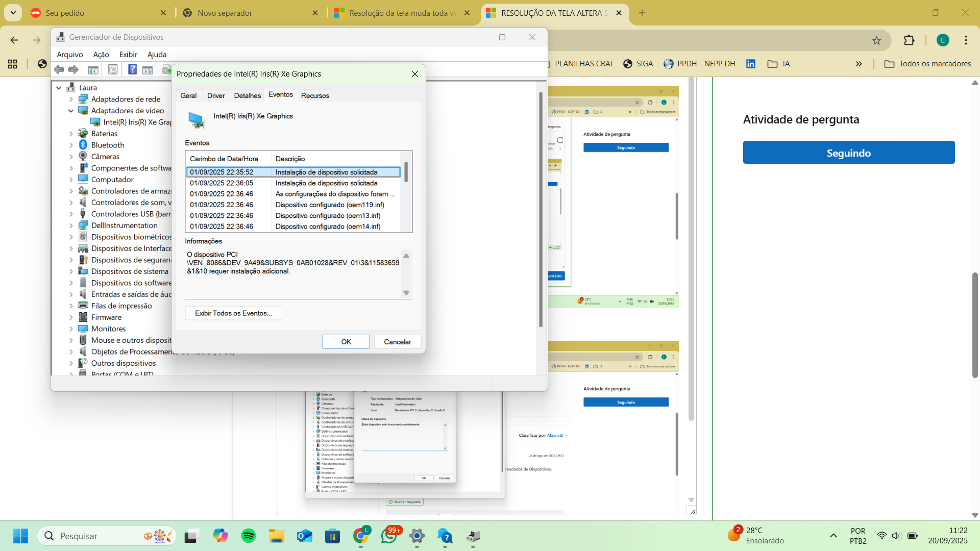Screen dimensions: 980x551
Task: Switch to the Detalhes tab
Action: point(248,95)
